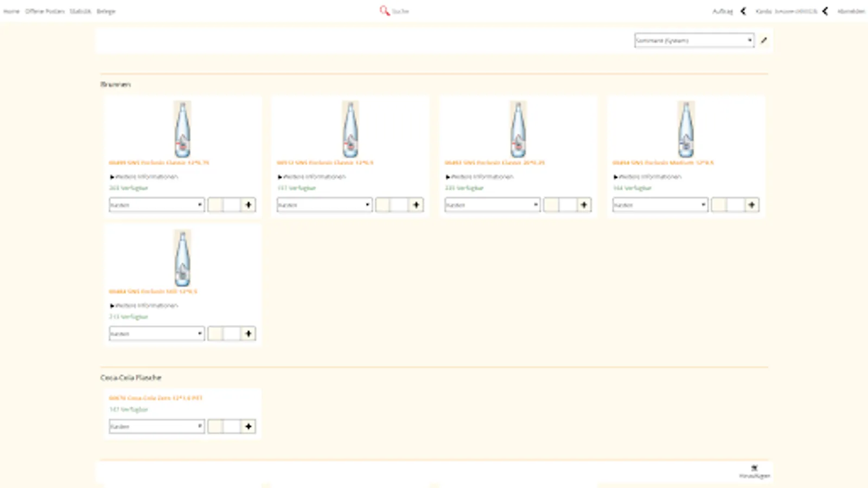Switch to the Belege section

pos(106,11)
